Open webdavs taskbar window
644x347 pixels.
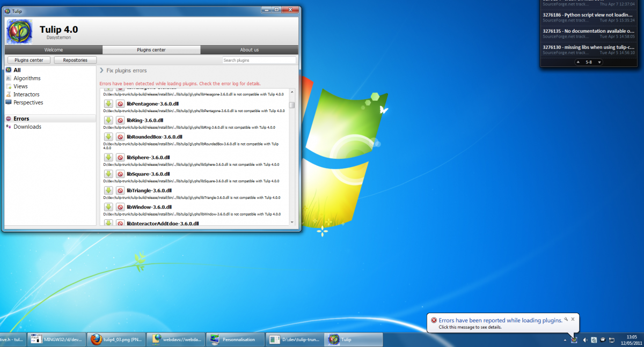click(175, 339)
